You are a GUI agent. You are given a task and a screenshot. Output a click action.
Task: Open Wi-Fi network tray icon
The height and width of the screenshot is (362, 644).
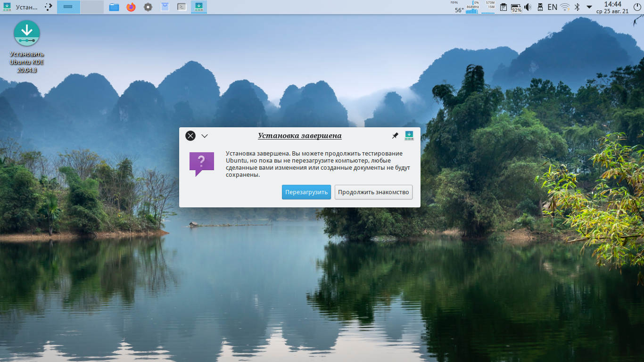pyautogui.click(x=565, y=7)
